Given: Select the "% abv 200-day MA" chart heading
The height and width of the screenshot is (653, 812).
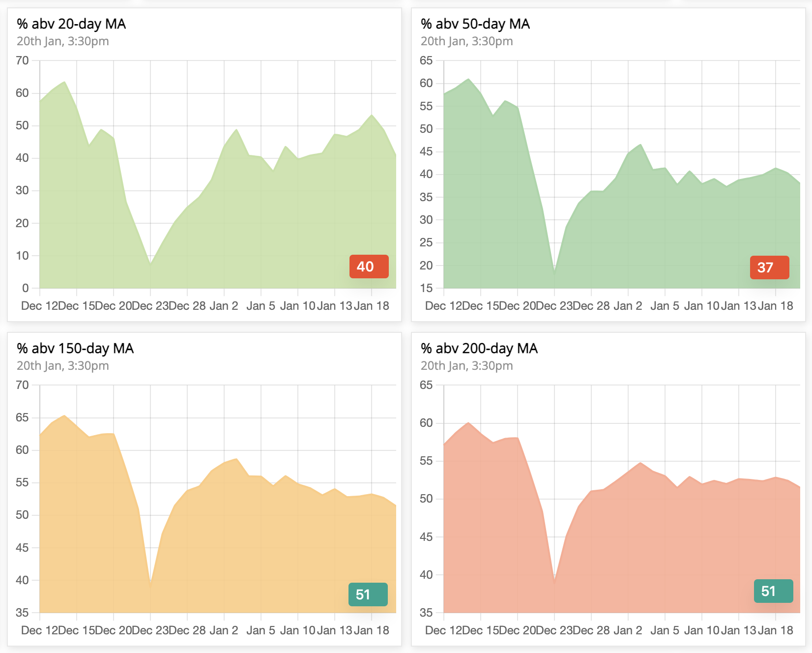Looking at the screenshot, I should click(479, 349).
